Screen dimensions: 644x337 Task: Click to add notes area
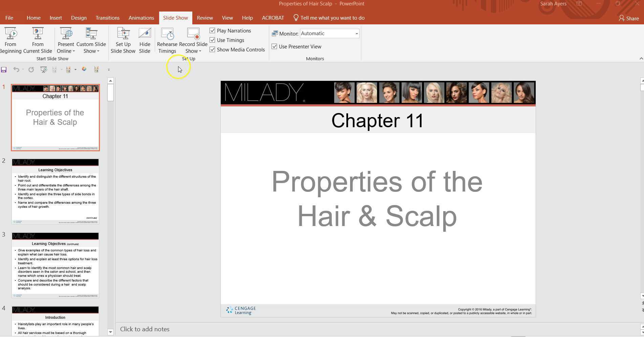click(145, 329)
